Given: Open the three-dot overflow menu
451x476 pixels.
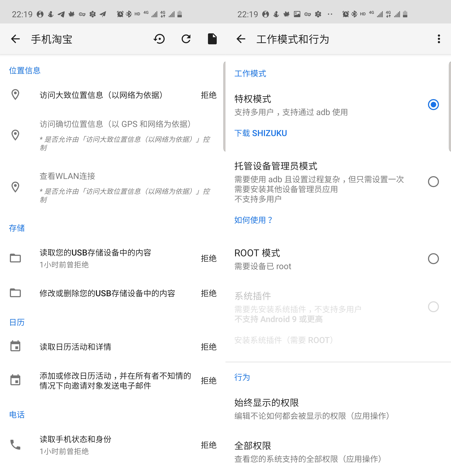Looking at the screenshot, I should coord(439,39).
